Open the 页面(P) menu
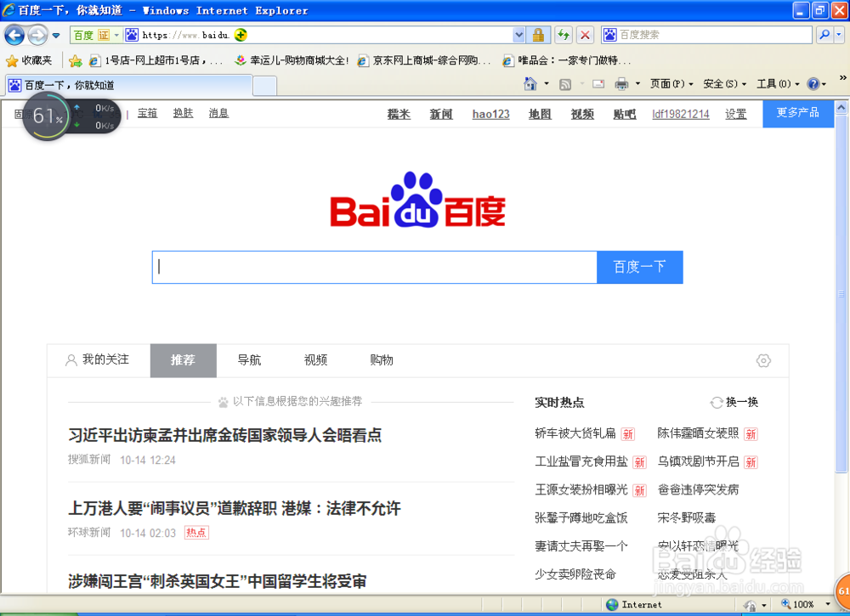The height and width of the screenshot is (616, 850). [671, 84]
